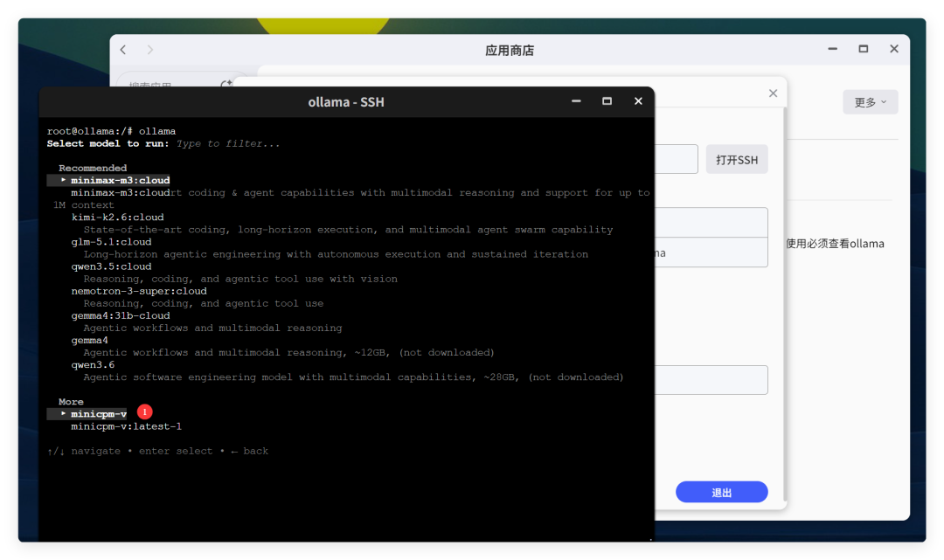Select highlighted minimax-m3:cloud model row

(109, 180)
